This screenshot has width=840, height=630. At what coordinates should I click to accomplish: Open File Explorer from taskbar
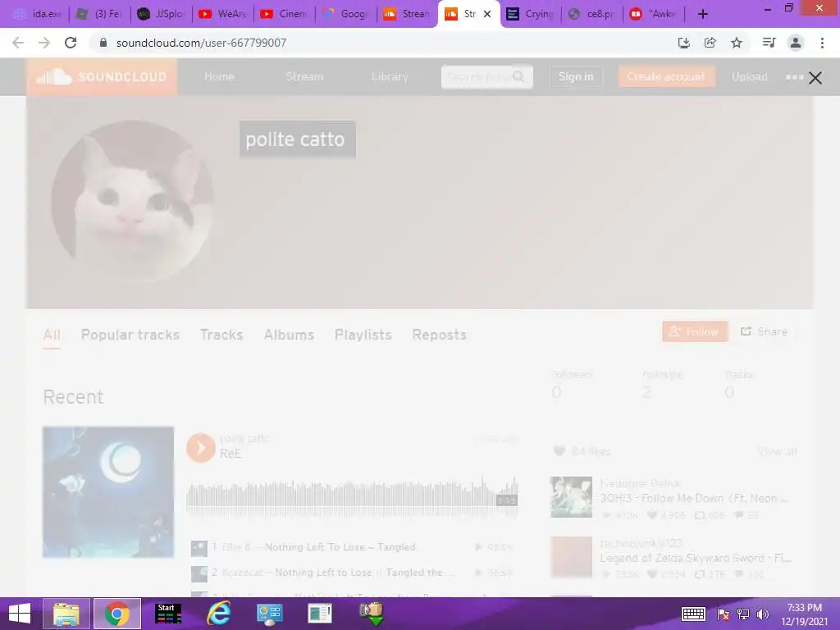(x=66, y=614)
